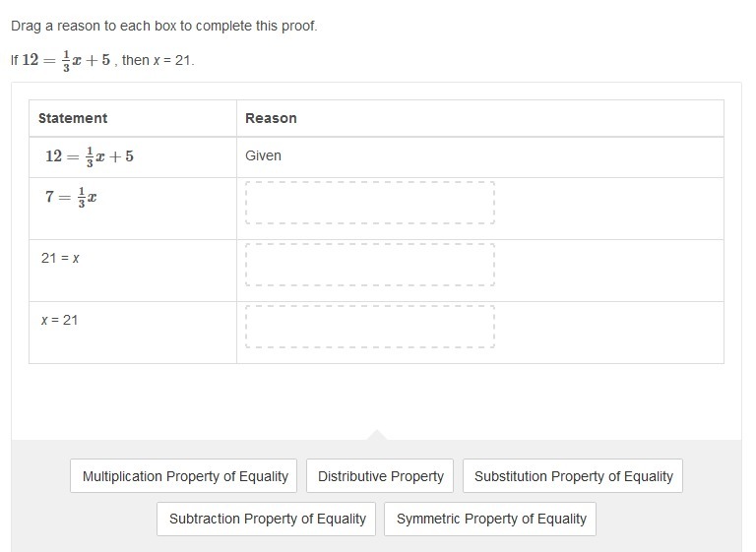Click the x = 21 statement in the last row
The height and width of the screenshot is (552, 756).
(x=60, y=320)
